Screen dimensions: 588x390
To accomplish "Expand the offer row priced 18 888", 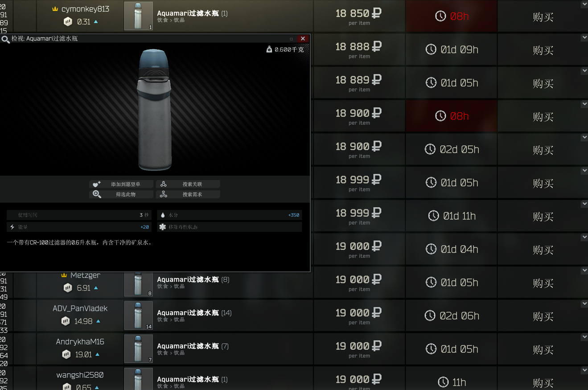I will click(584, 38).
